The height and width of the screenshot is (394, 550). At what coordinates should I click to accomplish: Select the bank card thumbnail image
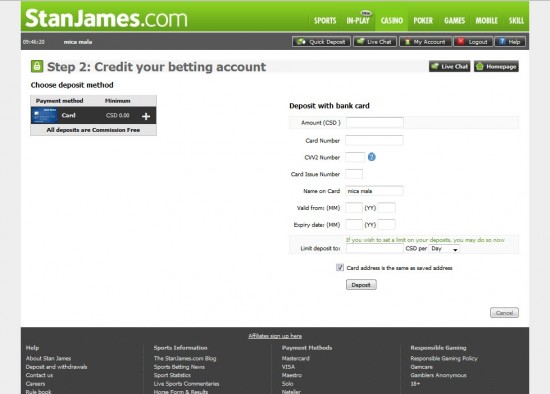pos(45,115)
